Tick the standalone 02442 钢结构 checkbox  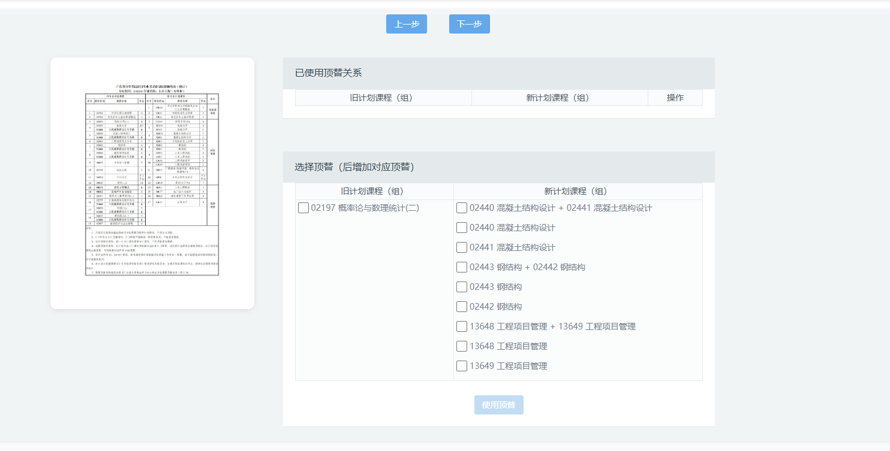point(462,307)
